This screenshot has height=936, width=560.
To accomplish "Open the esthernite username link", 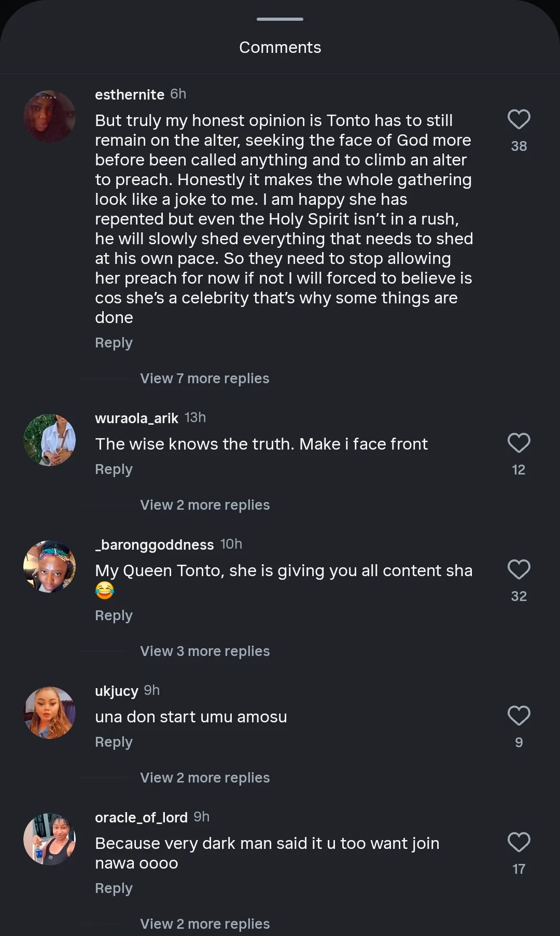I will 130,95.
